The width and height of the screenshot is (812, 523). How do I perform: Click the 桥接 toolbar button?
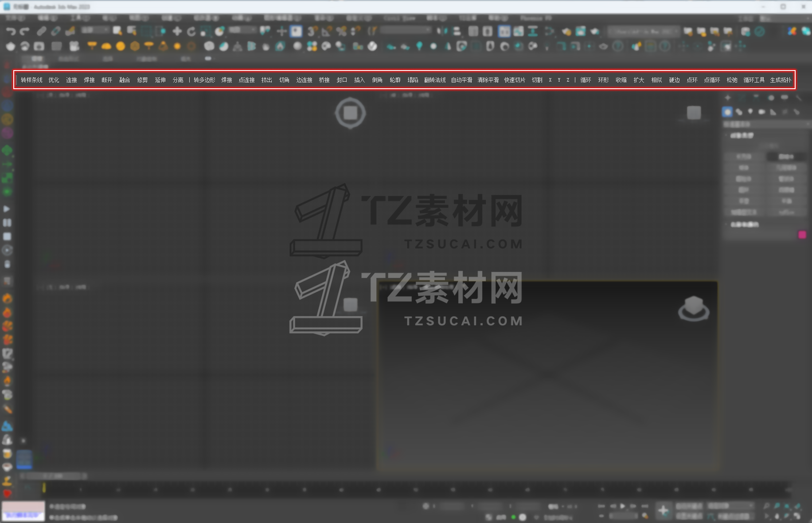pyautogui.click(x=324, y=80)
